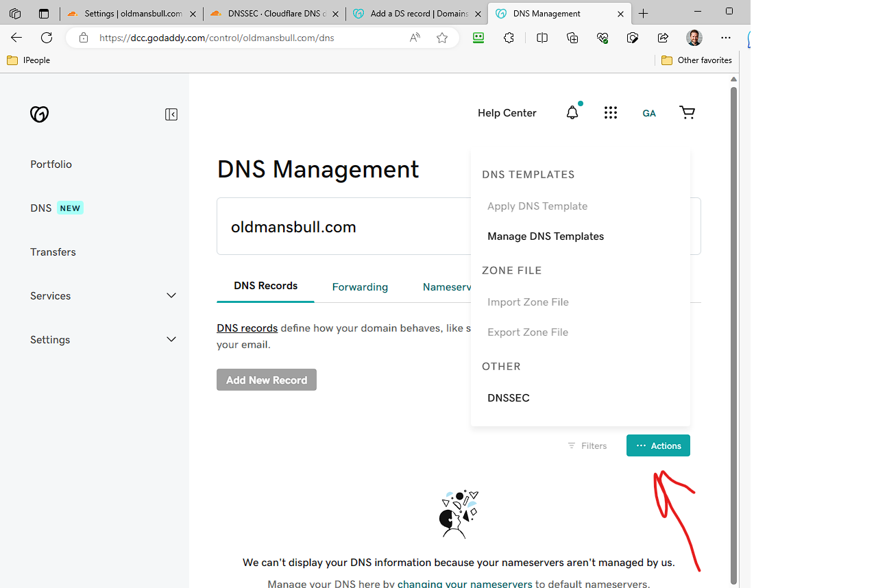Open the Actions dropdown button
The image size is (876, 588).
[658, 445]
